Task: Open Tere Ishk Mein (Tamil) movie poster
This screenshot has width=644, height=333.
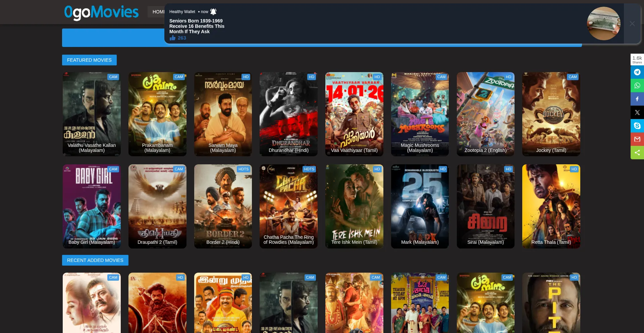Action: pos(354,206)
